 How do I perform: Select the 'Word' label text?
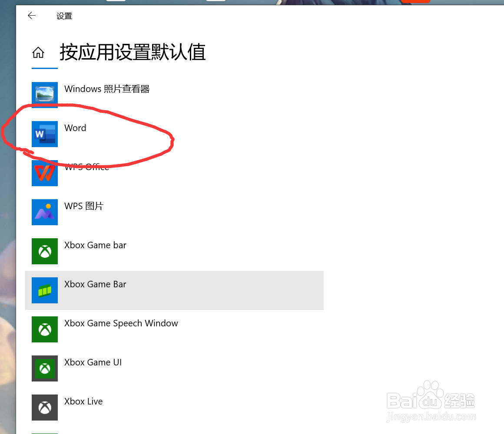pyautogui.click(x=75, y=128)
